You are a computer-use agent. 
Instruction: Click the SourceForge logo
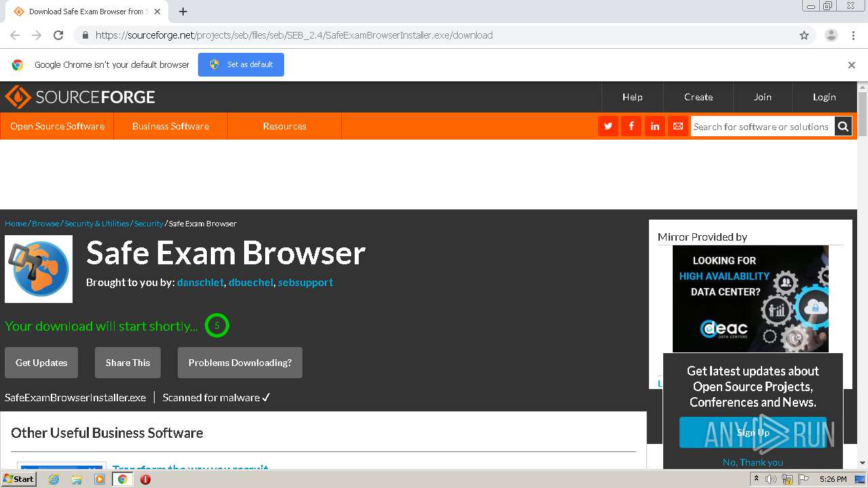(80, 97)
